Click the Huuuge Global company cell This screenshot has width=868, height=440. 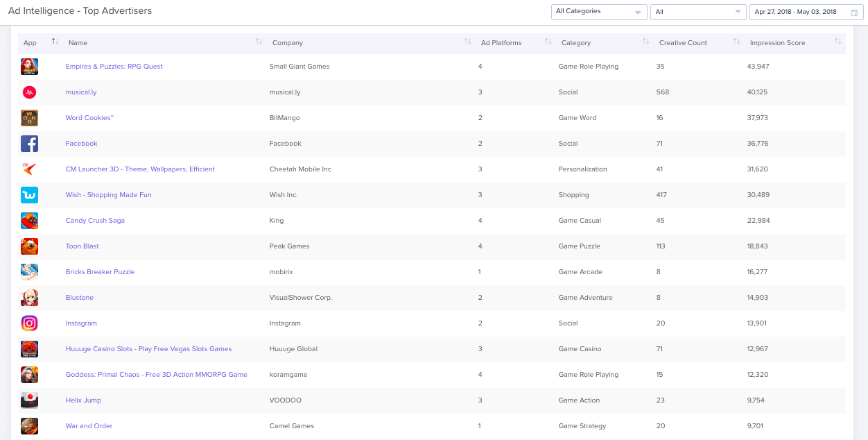(294, 349)
